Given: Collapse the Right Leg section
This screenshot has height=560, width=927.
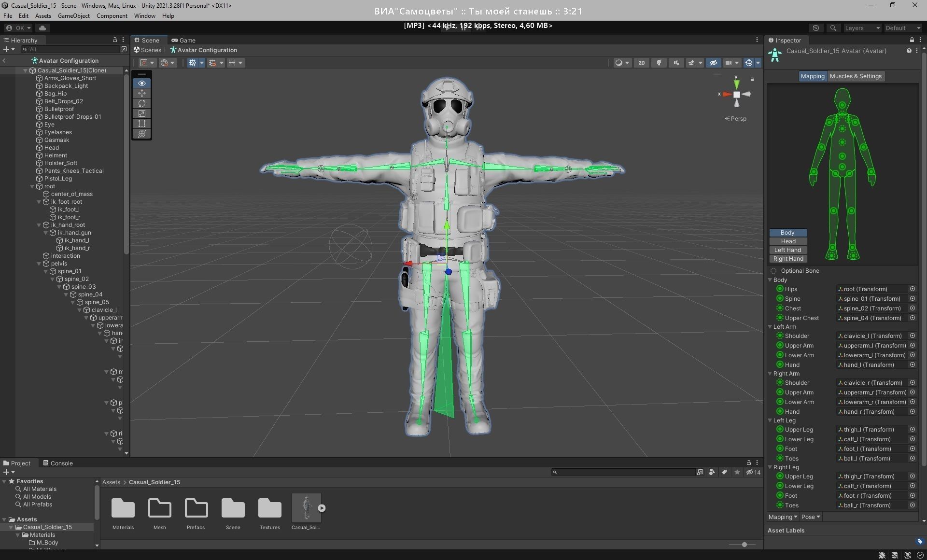Looking at the screenshot, I should click(x=770, y=467).
